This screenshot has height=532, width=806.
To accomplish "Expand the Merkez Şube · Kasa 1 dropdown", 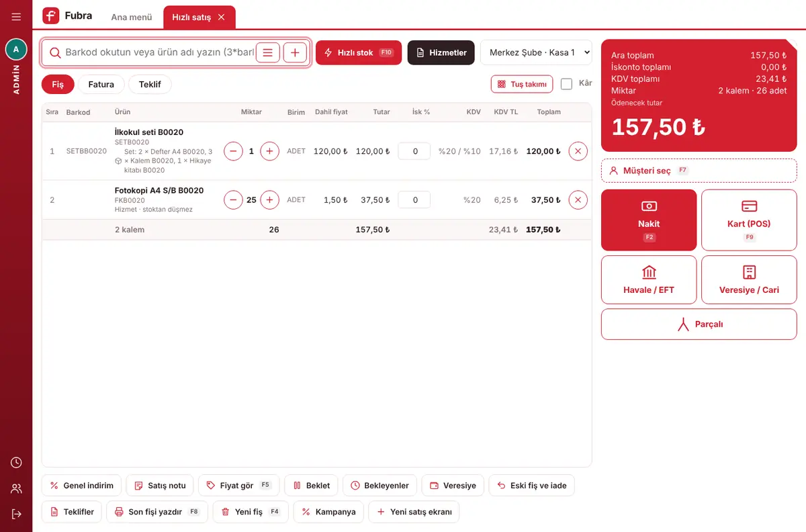I will pyautogui.click(x=536, y=52).
